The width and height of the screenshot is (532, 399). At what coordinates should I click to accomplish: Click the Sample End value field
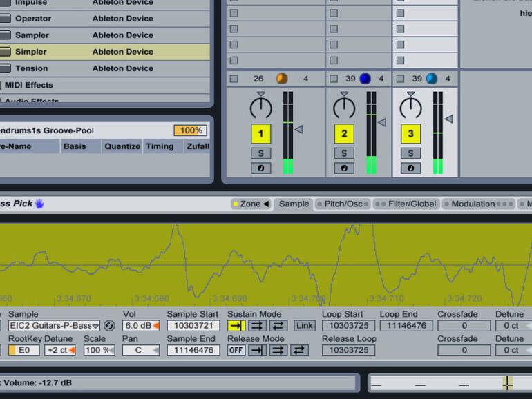(193, 350)
